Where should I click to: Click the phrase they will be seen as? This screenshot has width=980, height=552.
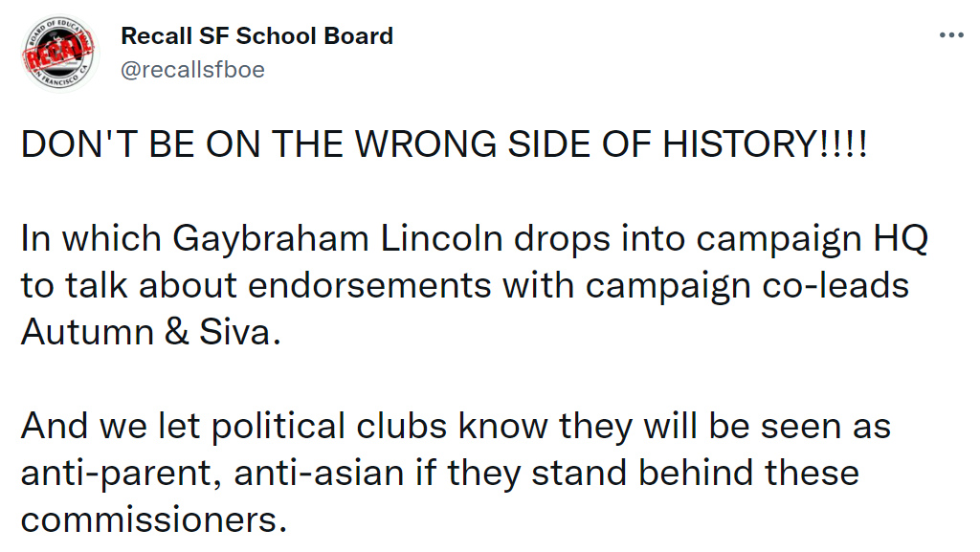pos(725,427)
